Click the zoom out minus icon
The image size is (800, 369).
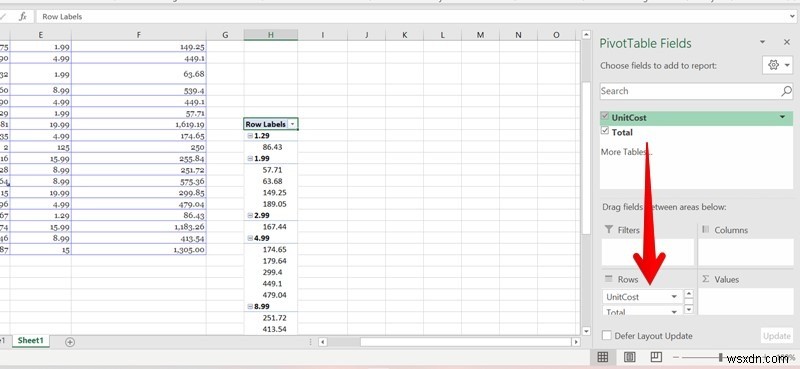(x=676, y=357)
